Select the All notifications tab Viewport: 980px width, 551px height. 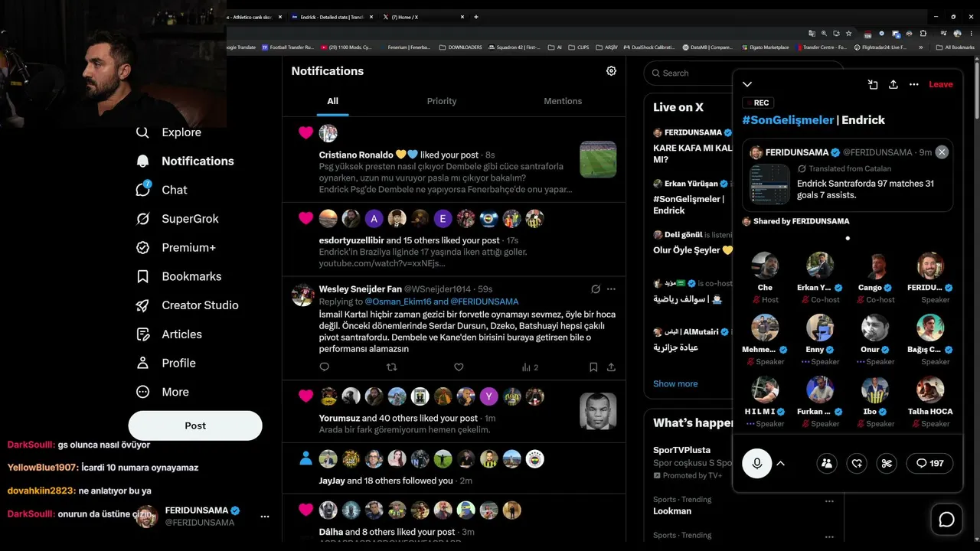tap(332, 101)
